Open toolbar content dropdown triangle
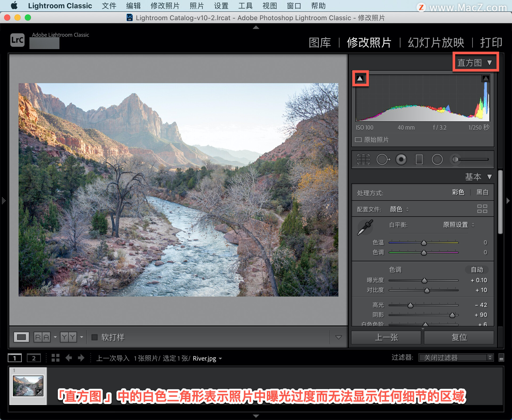512x420 pixels. click(x=338, y=337)
